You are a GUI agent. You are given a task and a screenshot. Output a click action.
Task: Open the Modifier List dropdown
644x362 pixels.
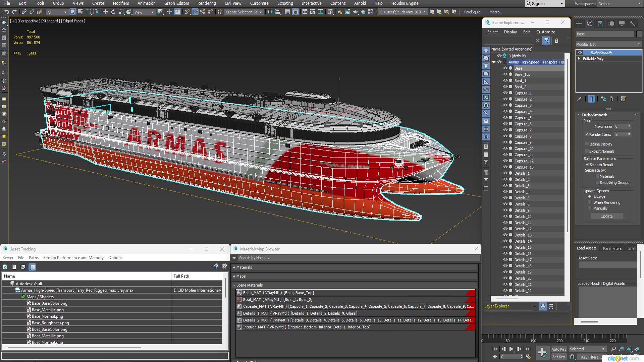[608, 44]
